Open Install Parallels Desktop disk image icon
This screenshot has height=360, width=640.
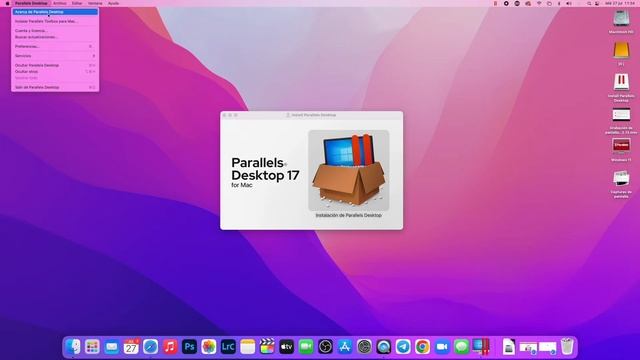[x=621, y=82]
